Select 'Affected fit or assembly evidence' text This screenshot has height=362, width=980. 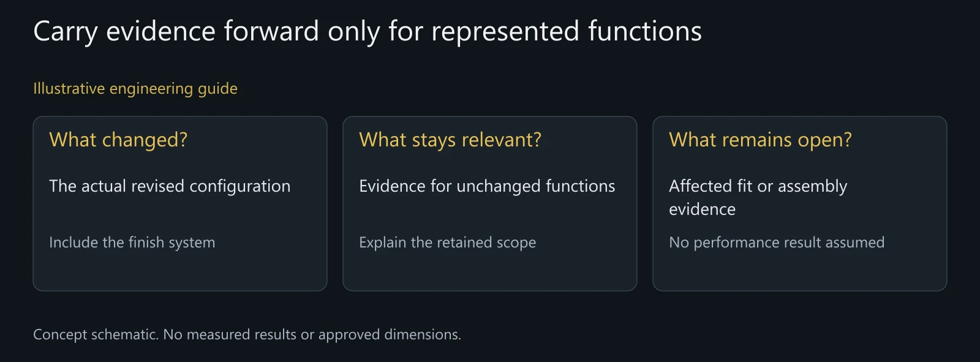758,197
